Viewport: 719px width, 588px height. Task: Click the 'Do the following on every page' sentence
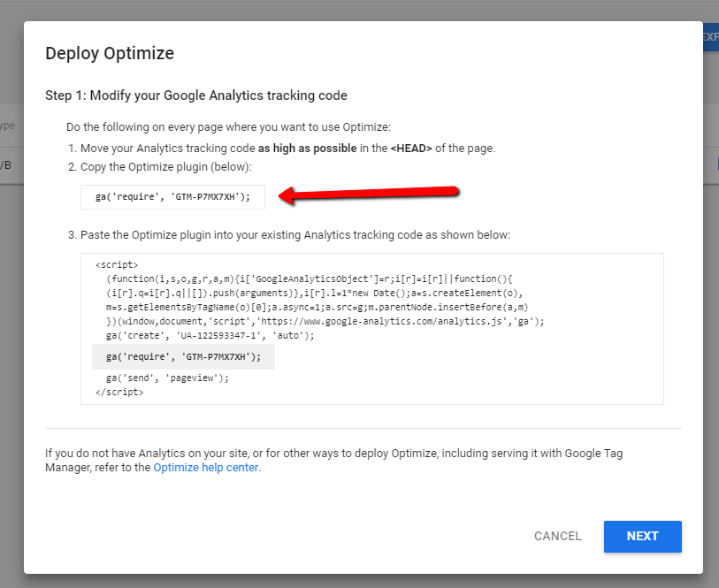pos(228,127)
